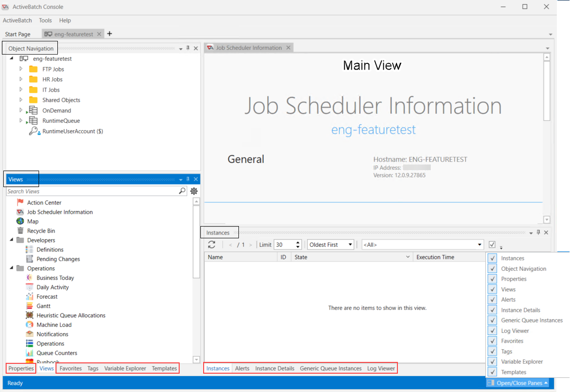This screenshot has height=392, width=570.
Task: Select the RuntimeQueue icon
Action: pyautogui.click(x=32, y=121)
